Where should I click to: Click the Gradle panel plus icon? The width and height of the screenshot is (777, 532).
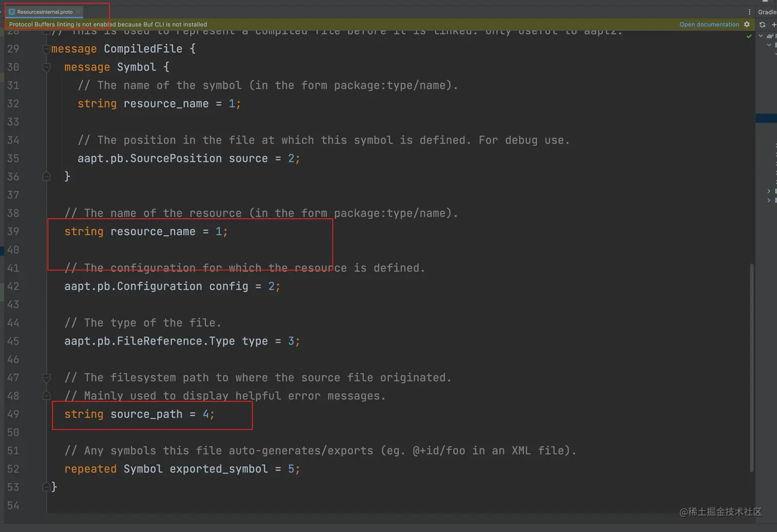coord(774,24)
